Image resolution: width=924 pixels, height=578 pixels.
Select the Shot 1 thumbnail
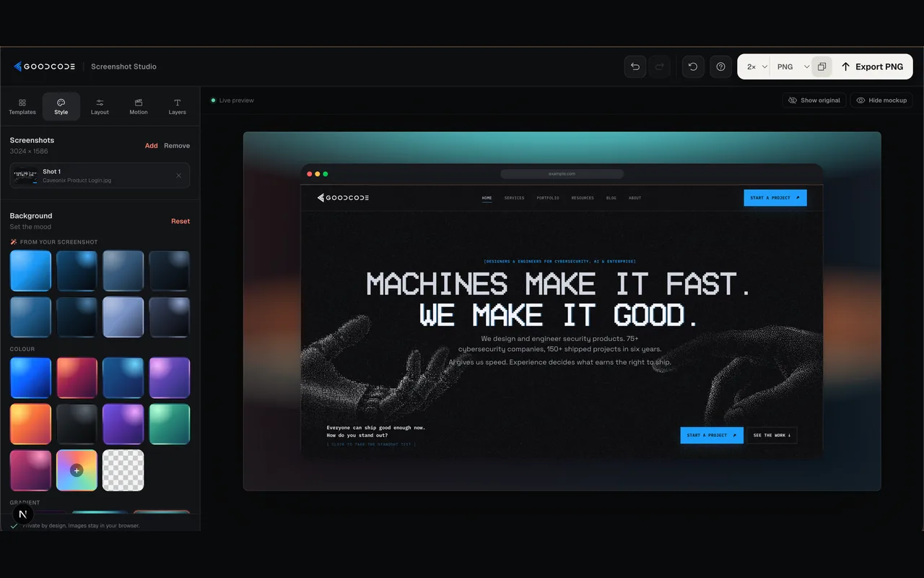[26, 176]
